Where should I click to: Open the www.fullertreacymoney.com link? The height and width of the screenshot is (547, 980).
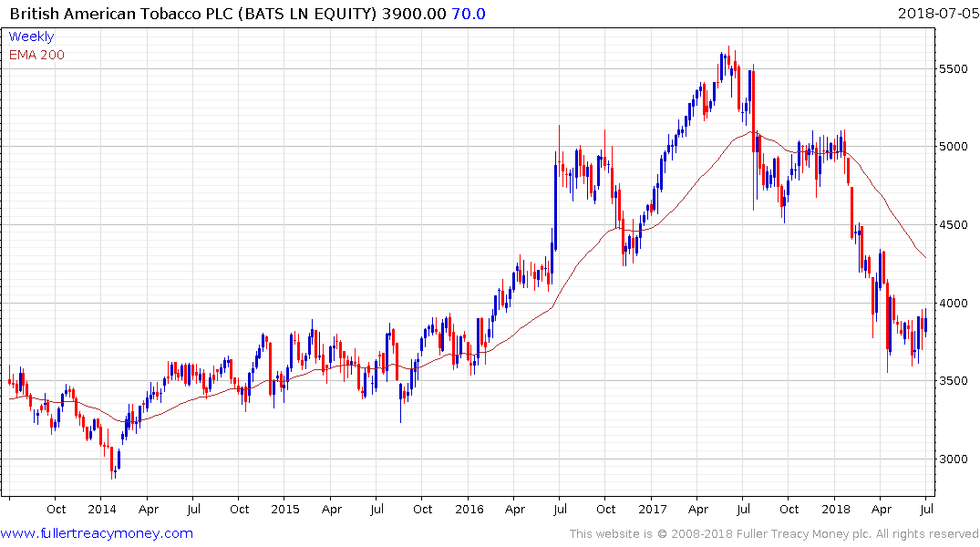tap(97, 533)
